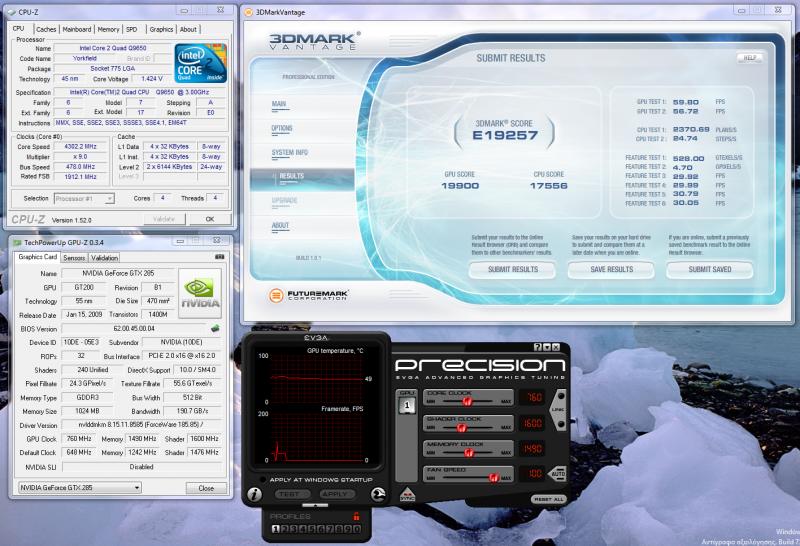Click the NVIDIA logo in GPU-Z
This screenshot has height=546, width=800.
coord(200,294)
